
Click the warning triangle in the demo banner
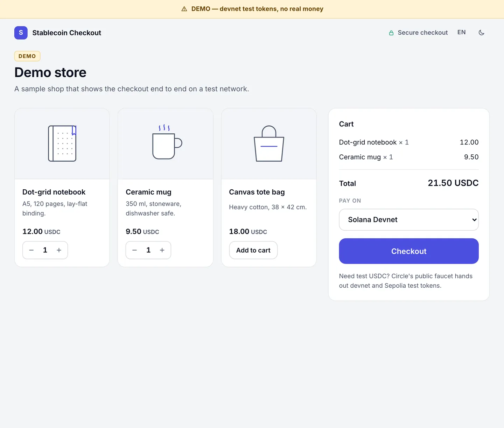[x=184, y=9]
